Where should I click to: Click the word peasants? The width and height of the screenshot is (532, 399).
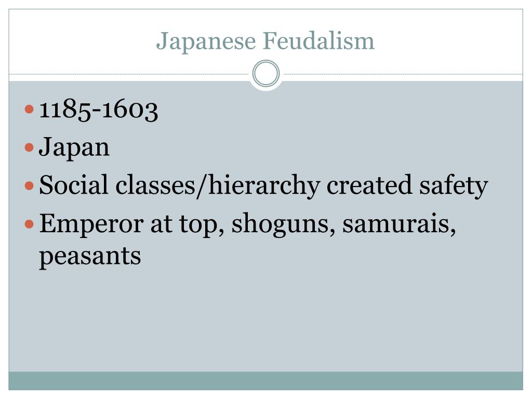(x=90, y=257)
